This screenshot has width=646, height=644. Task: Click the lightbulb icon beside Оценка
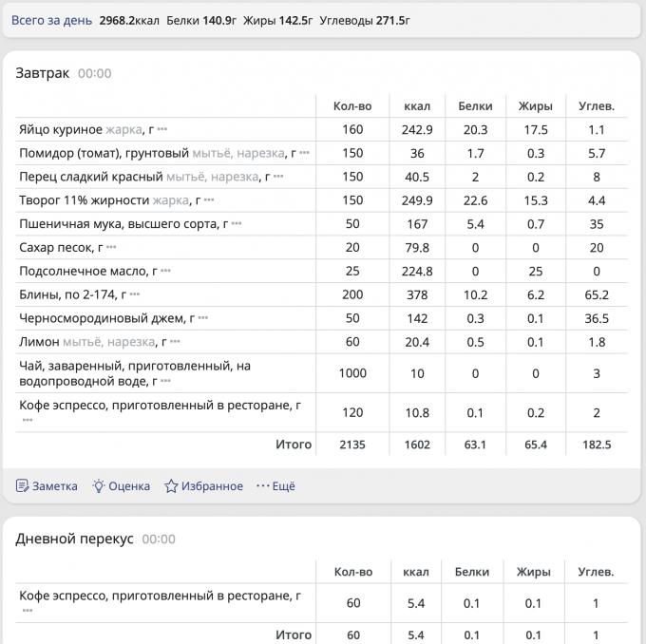(98, 486)
